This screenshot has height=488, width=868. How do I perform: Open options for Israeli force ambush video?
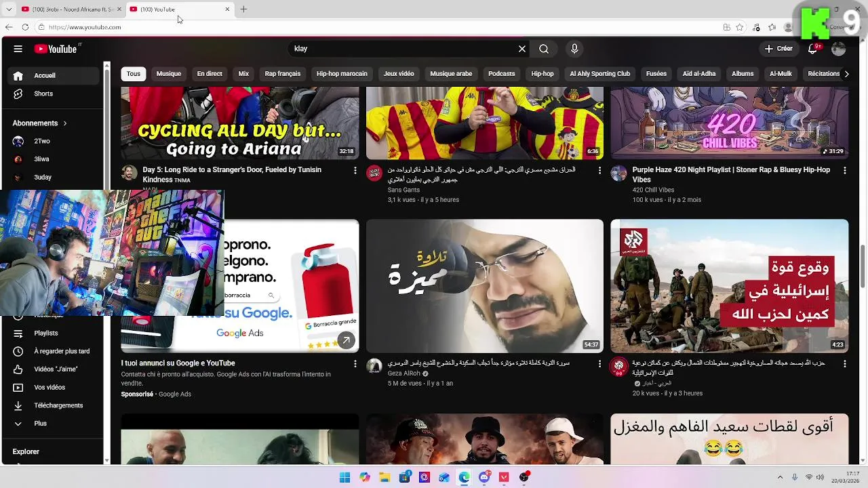point(844,364)
